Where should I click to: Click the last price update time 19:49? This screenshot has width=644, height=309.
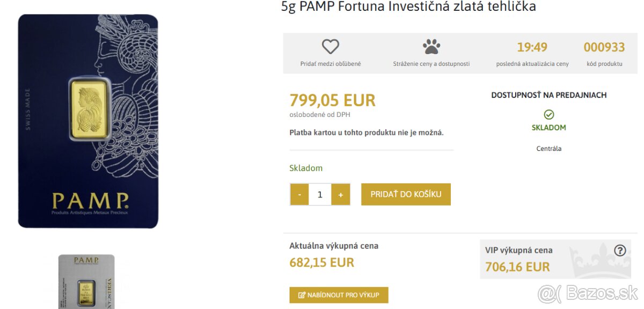[x=532, y=47]
